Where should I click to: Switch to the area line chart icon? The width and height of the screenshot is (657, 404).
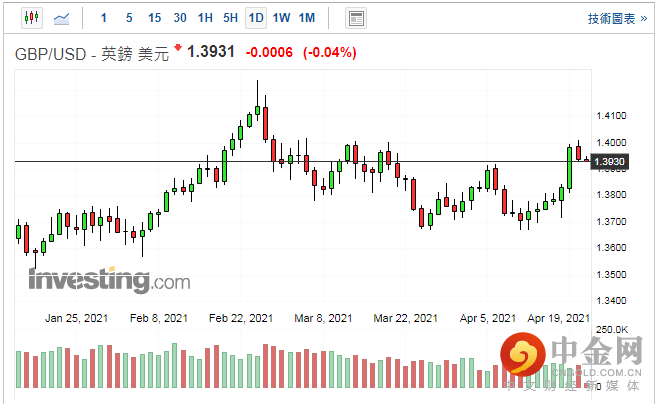62,18
